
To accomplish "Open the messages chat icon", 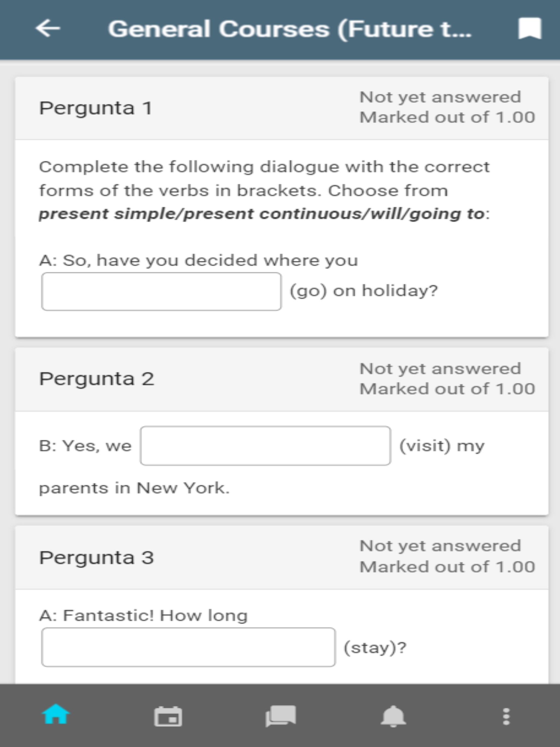I will coord(281,716).
